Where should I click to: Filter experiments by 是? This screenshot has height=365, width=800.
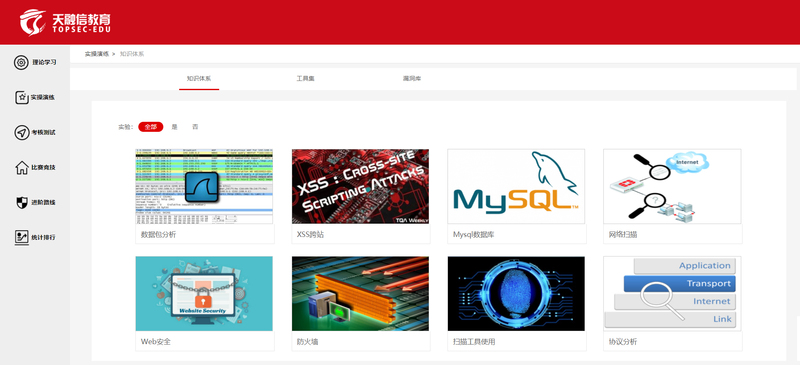tap(174, 127)
